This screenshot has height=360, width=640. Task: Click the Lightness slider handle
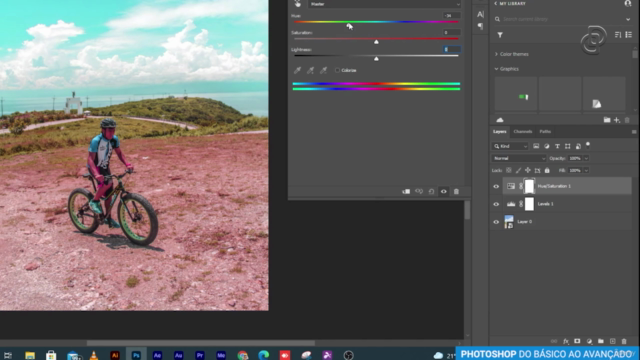coord(376,59)
